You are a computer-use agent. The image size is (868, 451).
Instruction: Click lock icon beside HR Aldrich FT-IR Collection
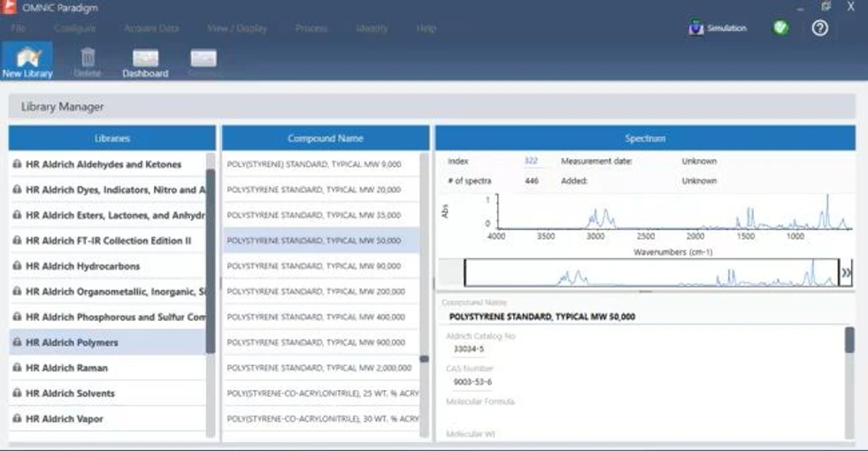(17, 241)
